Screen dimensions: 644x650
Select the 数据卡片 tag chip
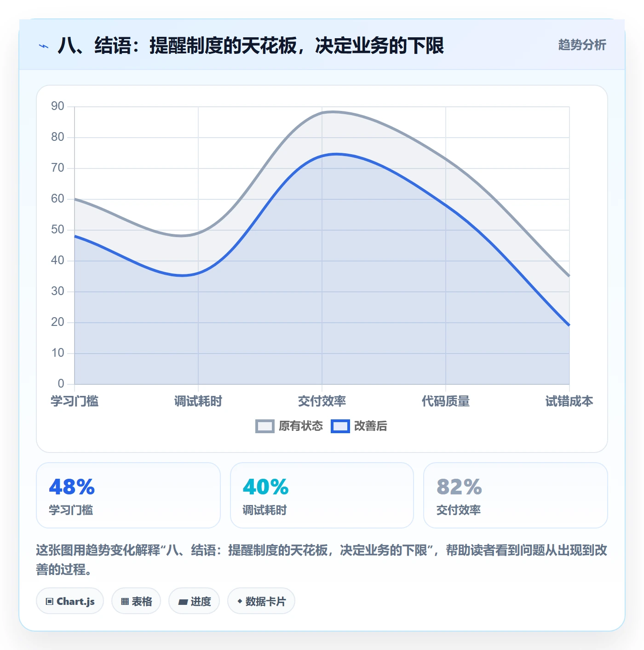click(261, 601)
